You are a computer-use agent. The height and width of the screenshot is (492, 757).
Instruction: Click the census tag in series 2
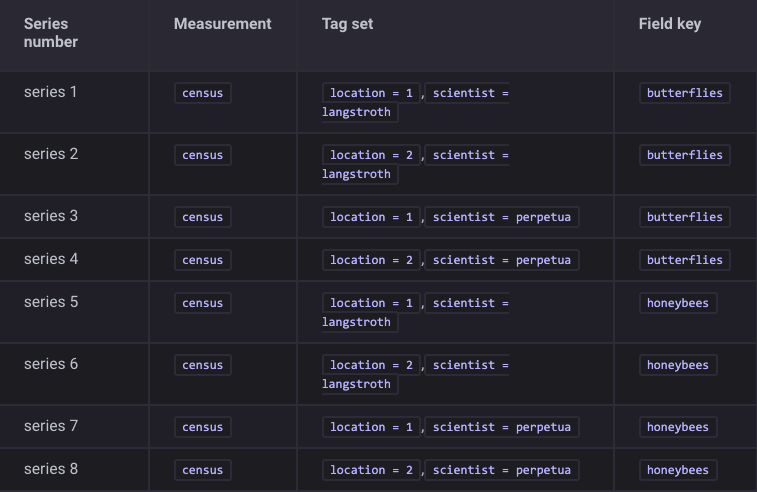tap(202, 155)
